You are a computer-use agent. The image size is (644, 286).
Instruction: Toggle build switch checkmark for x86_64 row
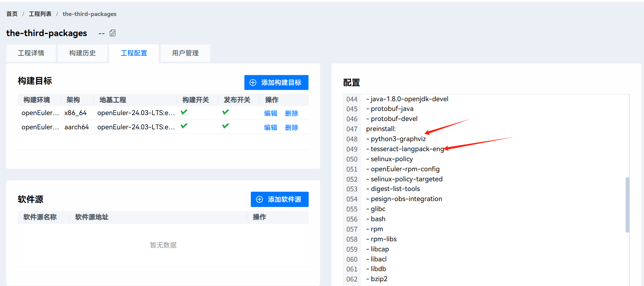[x=184, y=112]
